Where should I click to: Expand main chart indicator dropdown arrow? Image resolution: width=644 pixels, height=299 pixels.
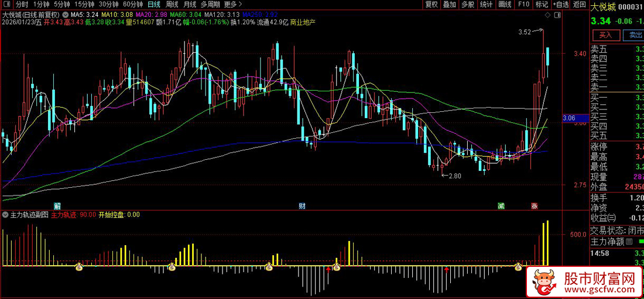click(x=66, y=14)
